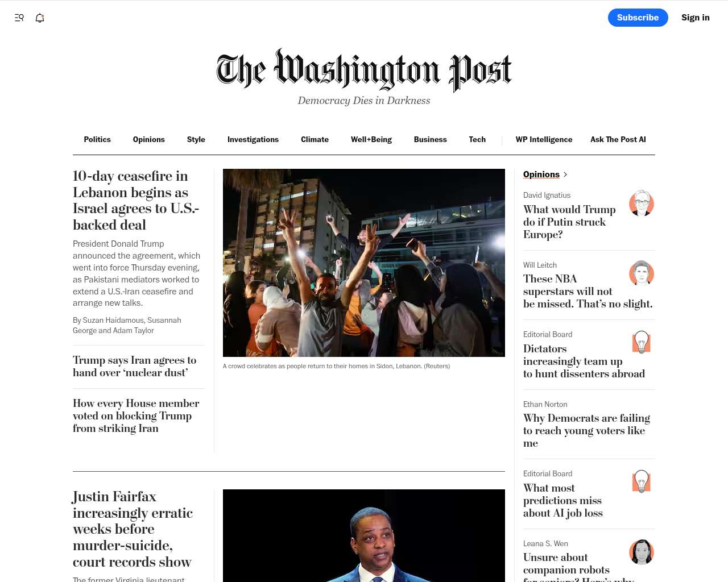
Task: Go to WP Intelligence
Action: click(x=544, y=139)
